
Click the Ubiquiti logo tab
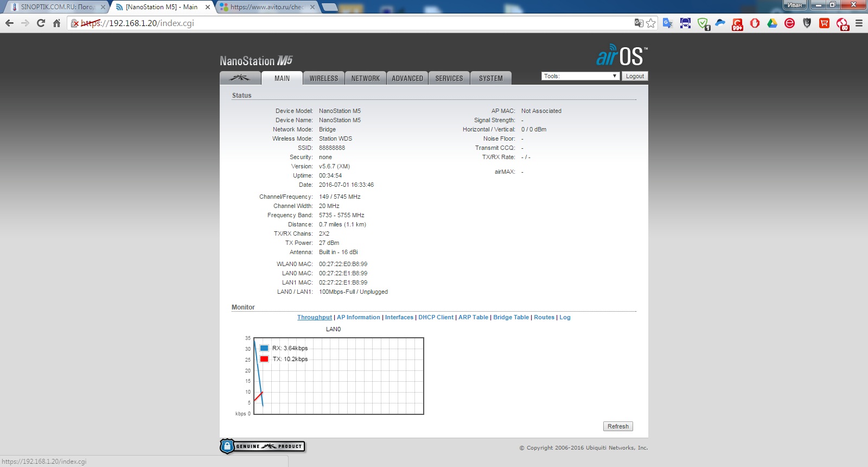pyautogui.click(x=240, y=78)
